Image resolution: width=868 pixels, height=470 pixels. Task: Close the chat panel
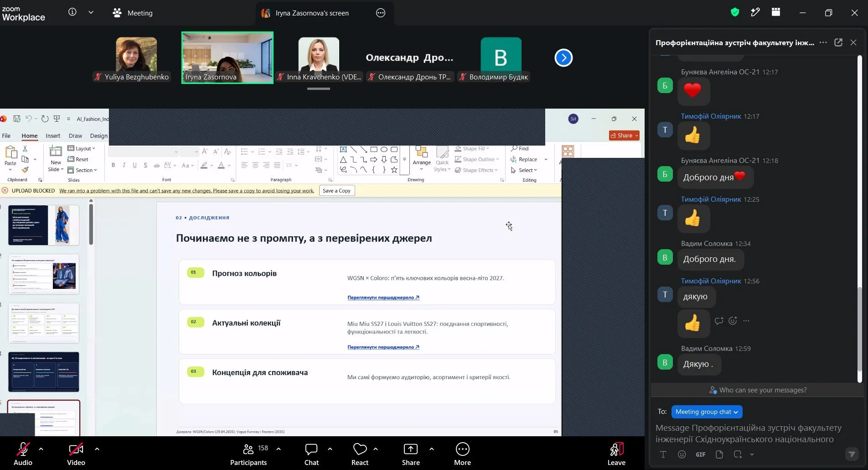click(x=853, y=42)
